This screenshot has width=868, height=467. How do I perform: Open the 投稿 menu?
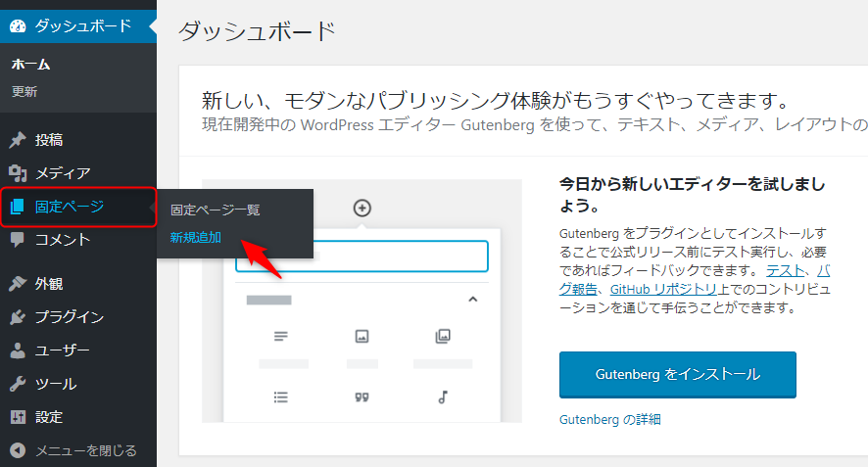[x=78, y=140]
